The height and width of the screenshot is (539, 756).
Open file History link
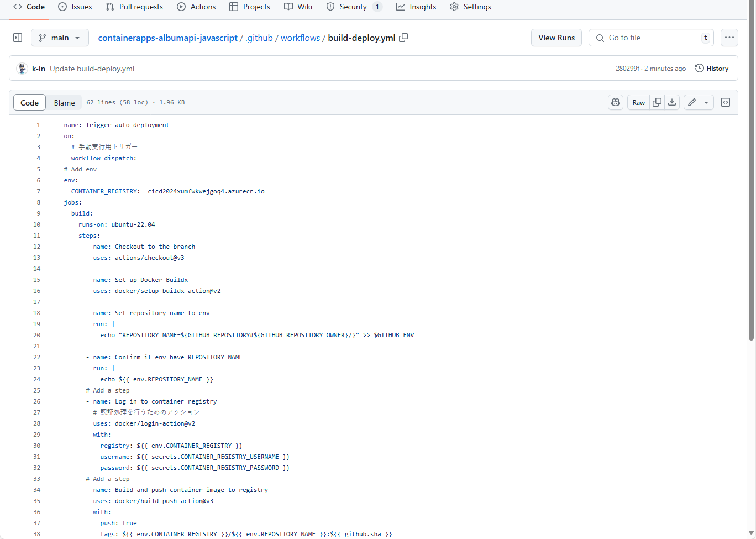[712, 69]
